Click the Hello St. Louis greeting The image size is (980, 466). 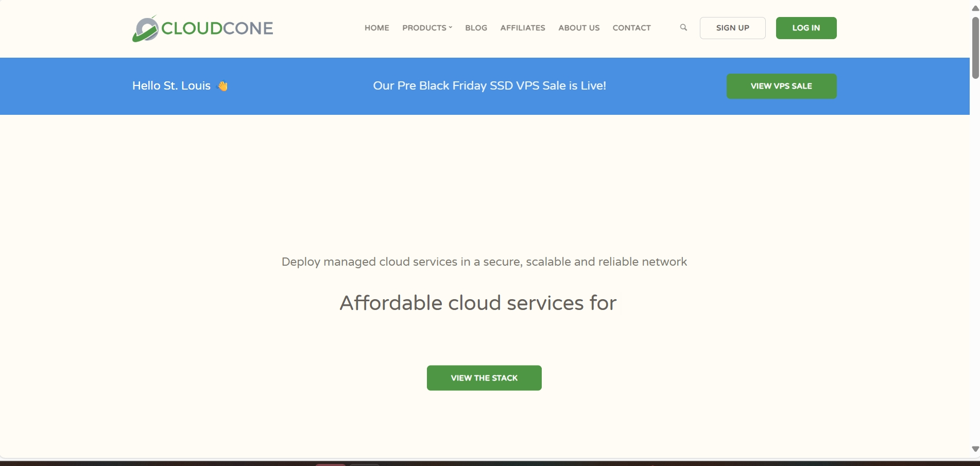(x=171, y=86)
